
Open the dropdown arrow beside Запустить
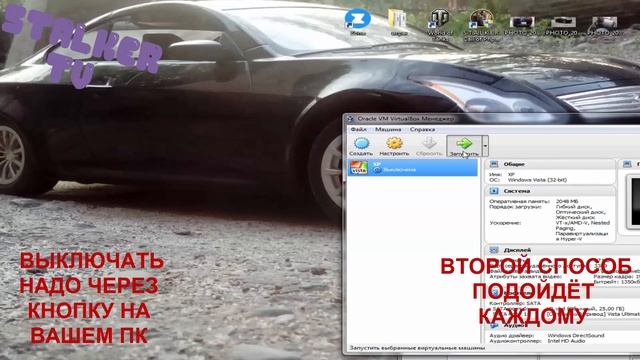pos(485,146)
